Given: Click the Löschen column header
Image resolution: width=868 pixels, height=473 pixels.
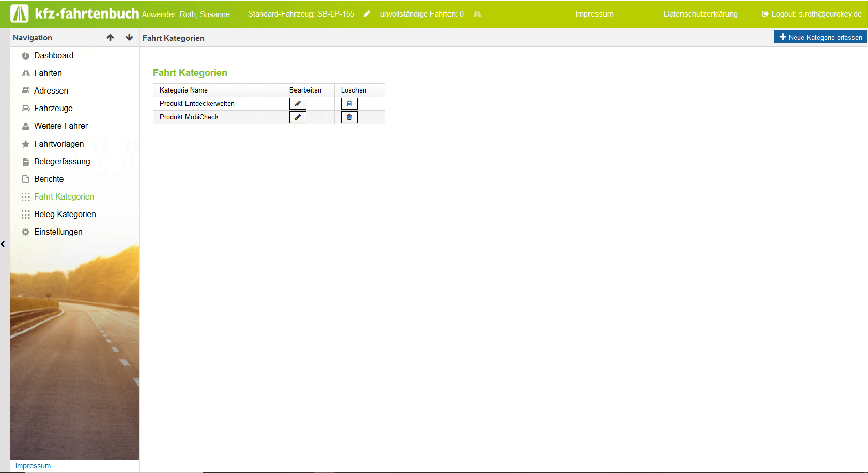Looking at the screenshot, I should (360, 90).
